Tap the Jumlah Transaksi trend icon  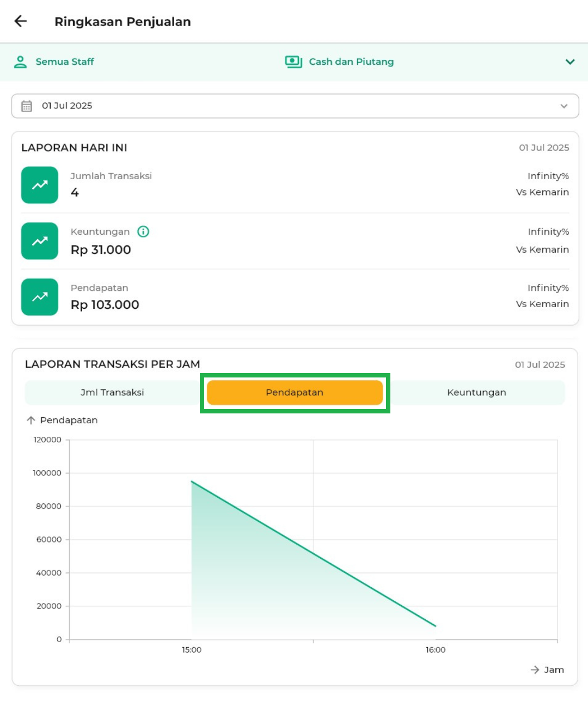(40, 185)
